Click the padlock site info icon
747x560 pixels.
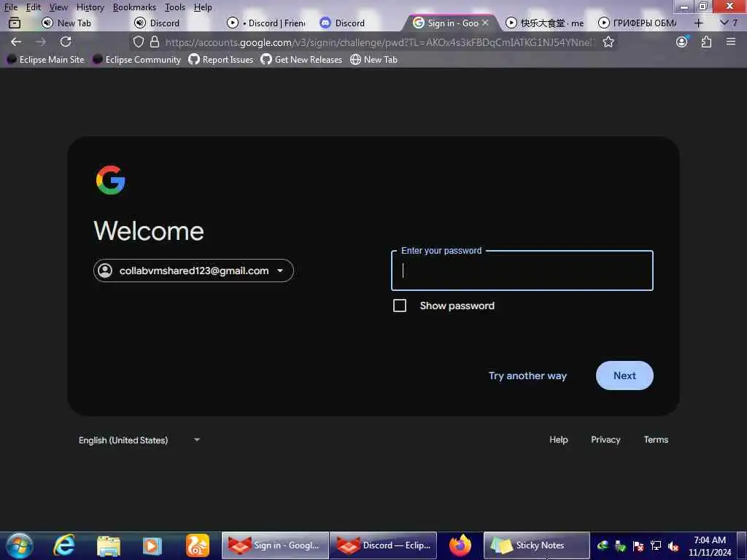point(155,42)
